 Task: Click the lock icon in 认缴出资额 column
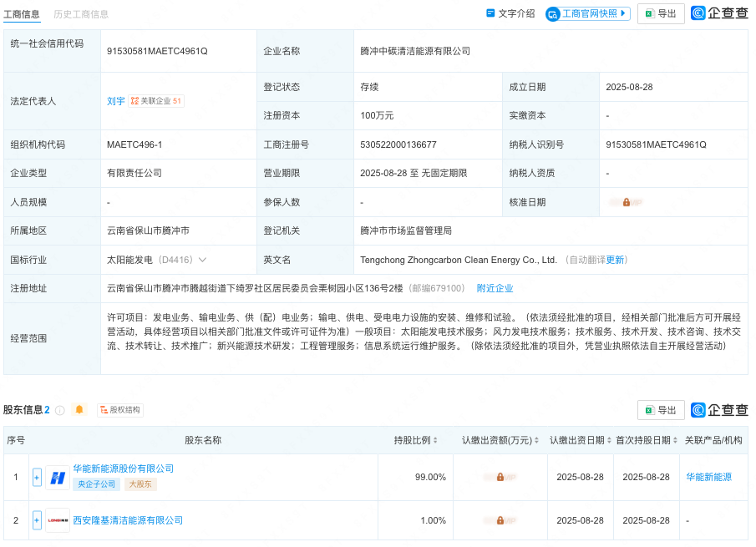point(500,478)
